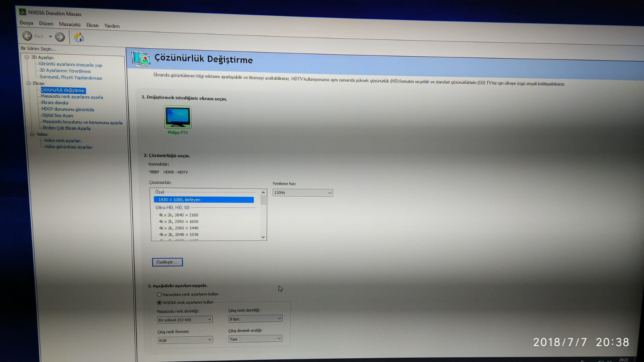The width and height of the screenshot is (644, 362).
Task: Click the resolution list scroll-up arrow
Action: point(263,192)
